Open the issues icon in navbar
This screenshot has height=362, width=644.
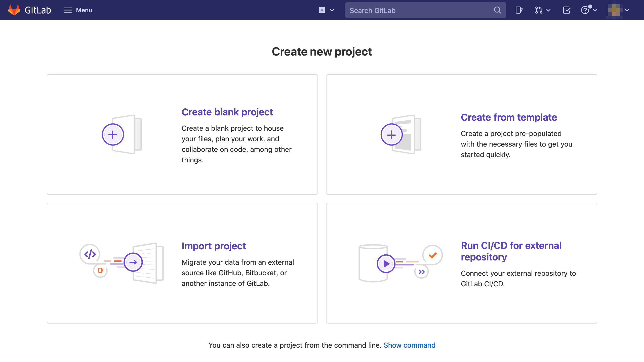point(519,10)
